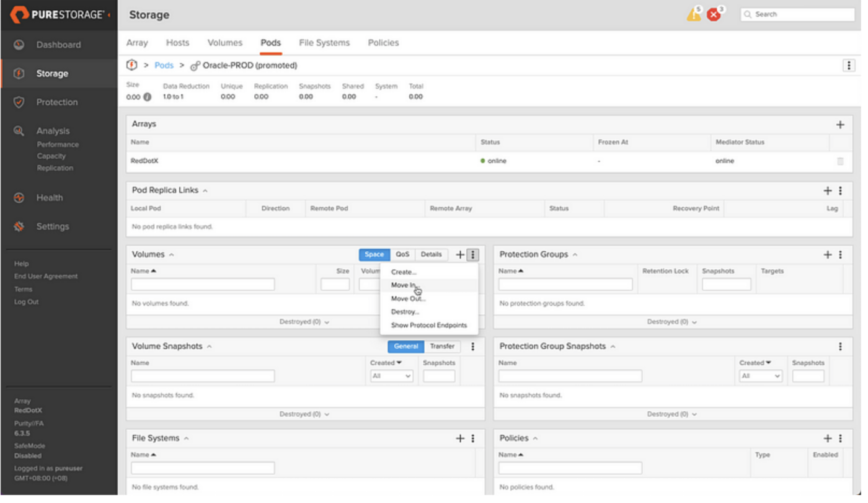The height and width of the screenshot is (503, 868).
Task: Add a protection group with plus icon
Action: [827, 255]
